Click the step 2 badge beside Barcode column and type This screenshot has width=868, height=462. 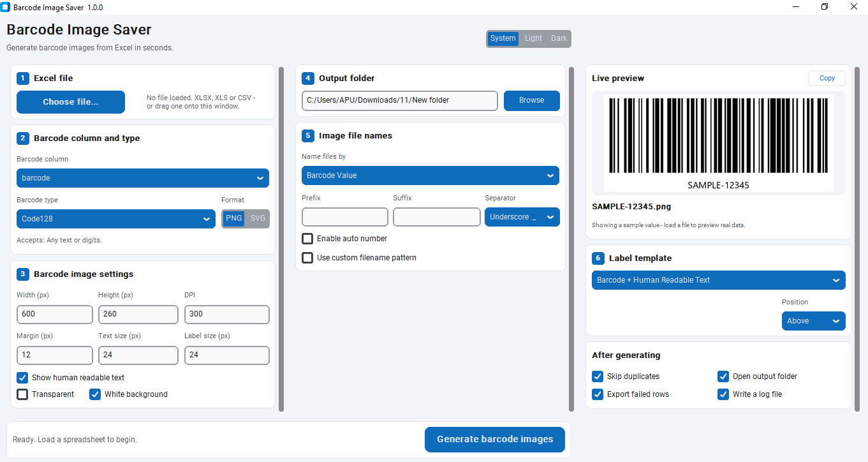[x=23, y=138]
